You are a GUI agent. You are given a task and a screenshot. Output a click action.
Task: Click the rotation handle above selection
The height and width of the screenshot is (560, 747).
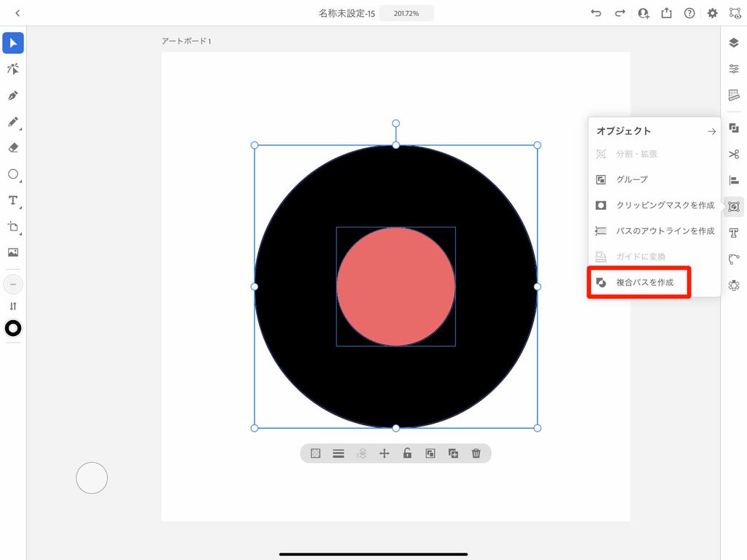pos(396,123)
